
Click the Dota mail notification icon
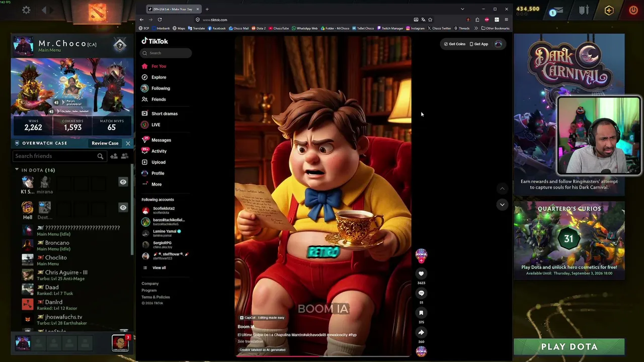pos(557,11)
